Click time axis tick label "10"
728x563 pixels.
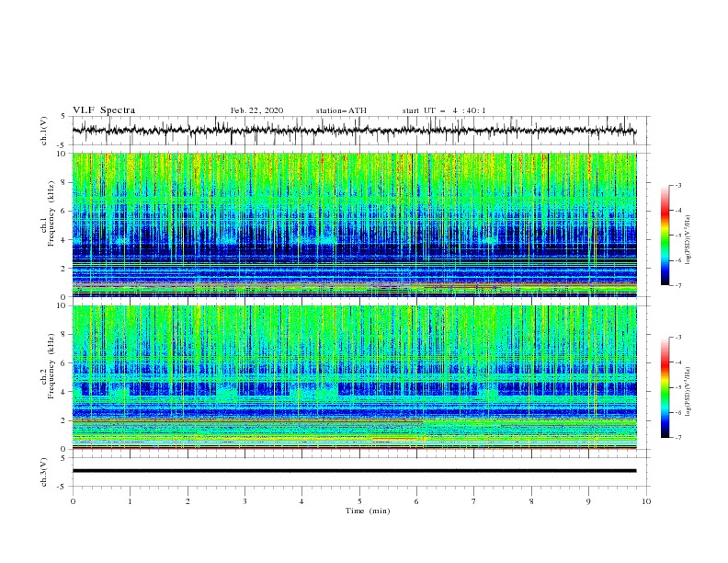[x=646, y=501]
